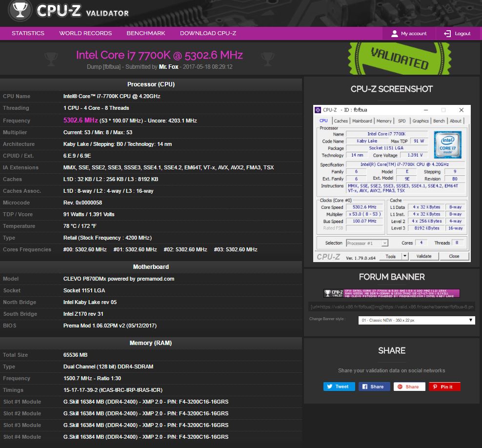
Task: Click the CPU-Z window app icon
Action: (x=318, y=110)
